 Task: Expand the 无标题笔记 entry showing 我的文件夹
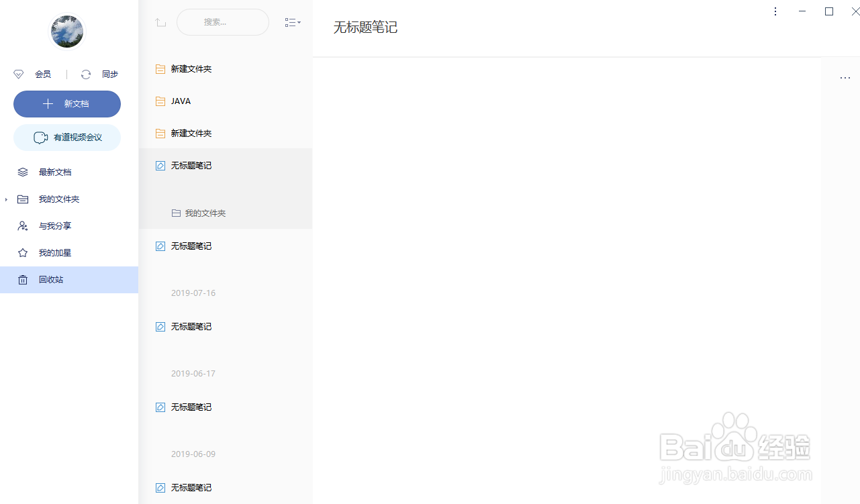[190, 165]
